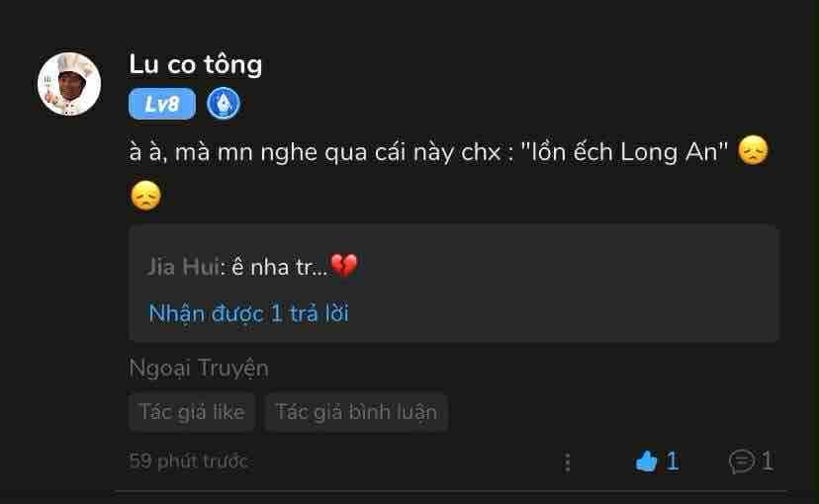
Task: Select the "Tác giả like" tag
Action: 192,412
